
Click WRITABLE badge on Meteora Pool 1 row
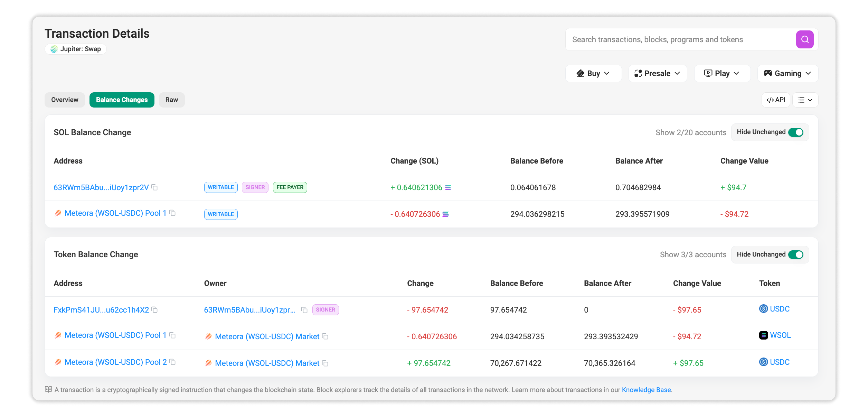(221, 214)
